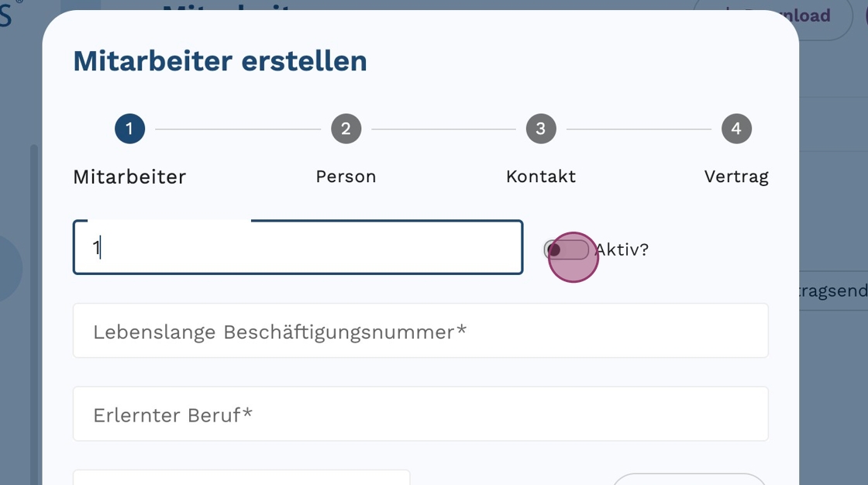Click the "Aktiv?" label text
868x485 pixels.
(622, 249)
